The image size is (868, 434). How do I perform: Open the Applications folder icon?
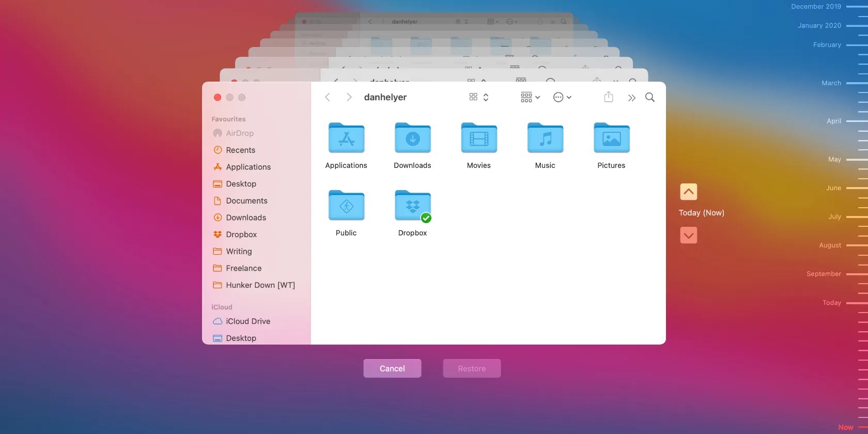coord(346,138)
